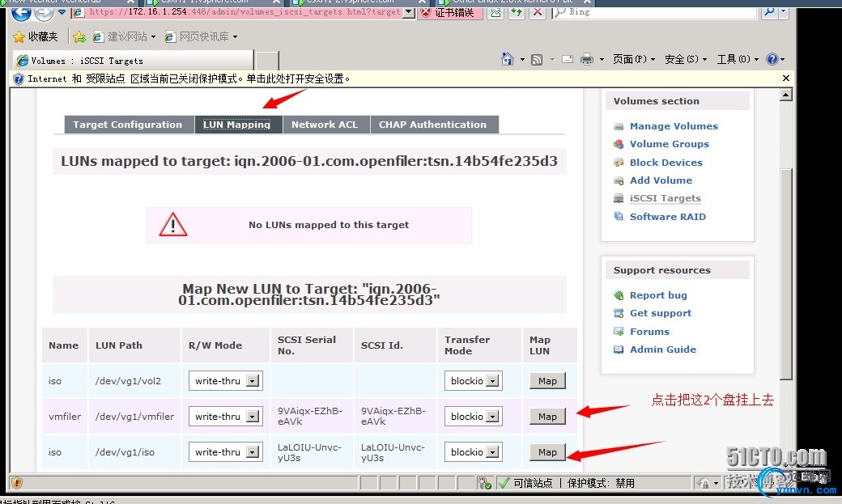Click the vertical scrollbar thumb
Viewport: 842px width, 504px height.
(x=786, y=273)
